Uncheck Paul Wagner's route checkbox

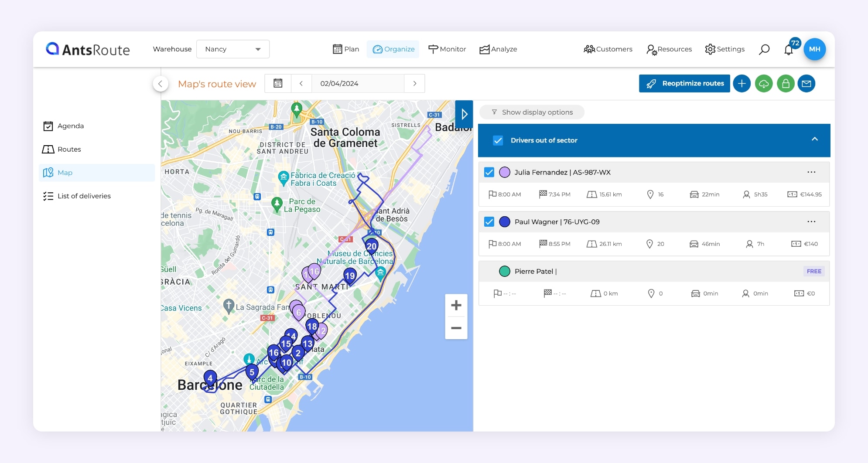(x=489, y=221)
